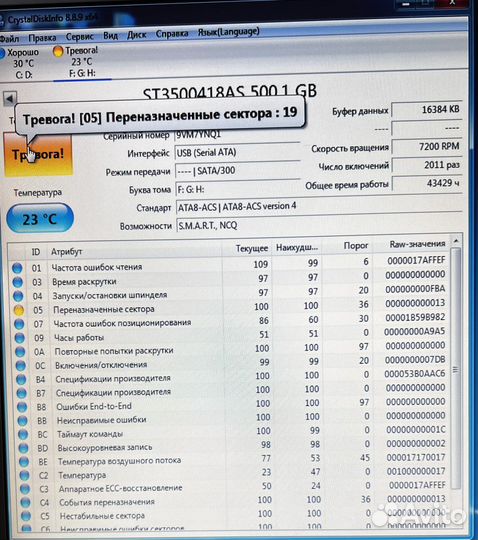Viewport: 478px width, 540px height.
Task: Click blue status icon for attribute 01
Action: coord(17,268)
